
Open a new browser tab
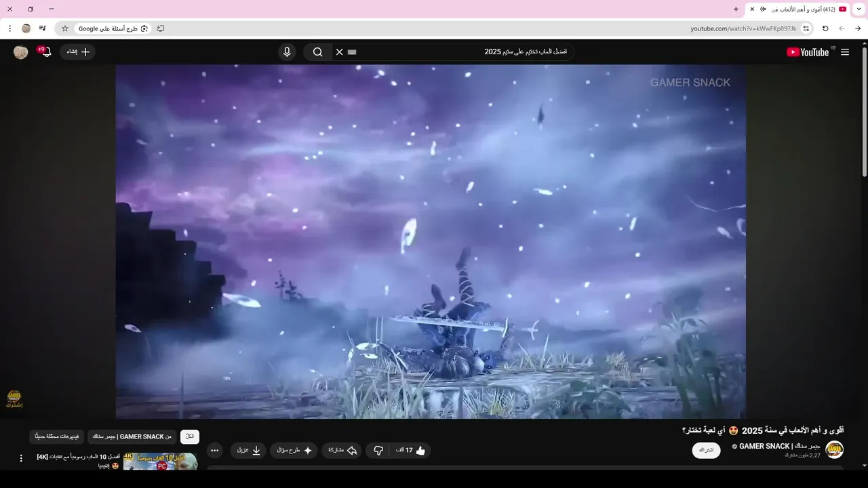[736, 9]
